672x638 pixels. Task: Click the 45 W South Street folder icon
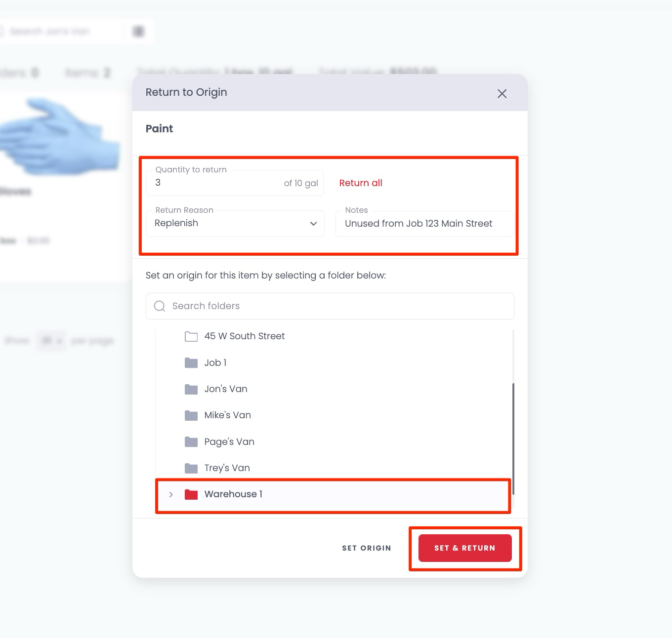tap(191, 336)
